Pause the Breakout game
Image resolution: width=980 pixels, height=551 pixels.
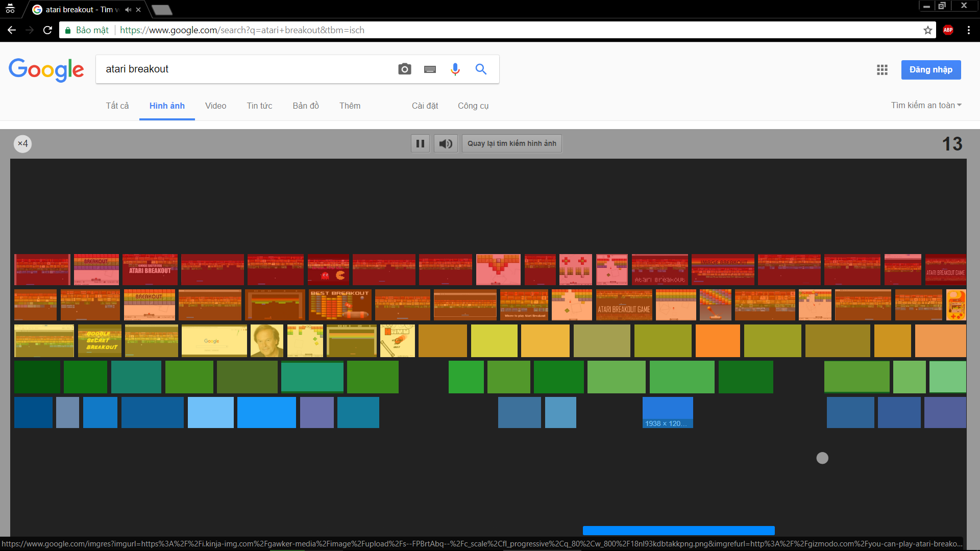click(x=420, y=143)
